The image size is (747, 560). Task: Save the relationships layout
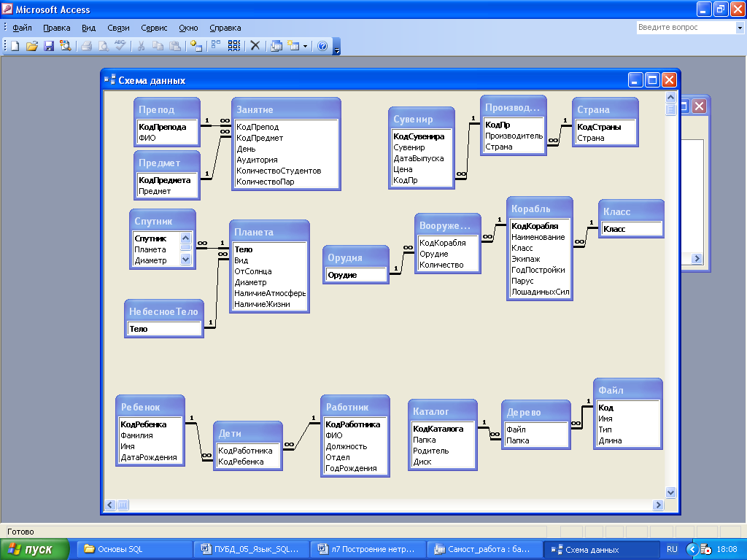tap(49, 46)
